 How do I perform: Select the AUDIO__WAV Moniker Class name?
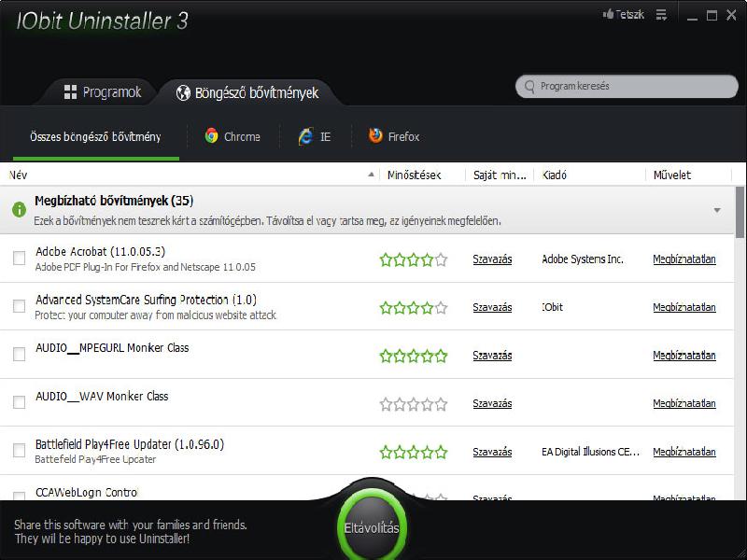[x=102, y=396]
